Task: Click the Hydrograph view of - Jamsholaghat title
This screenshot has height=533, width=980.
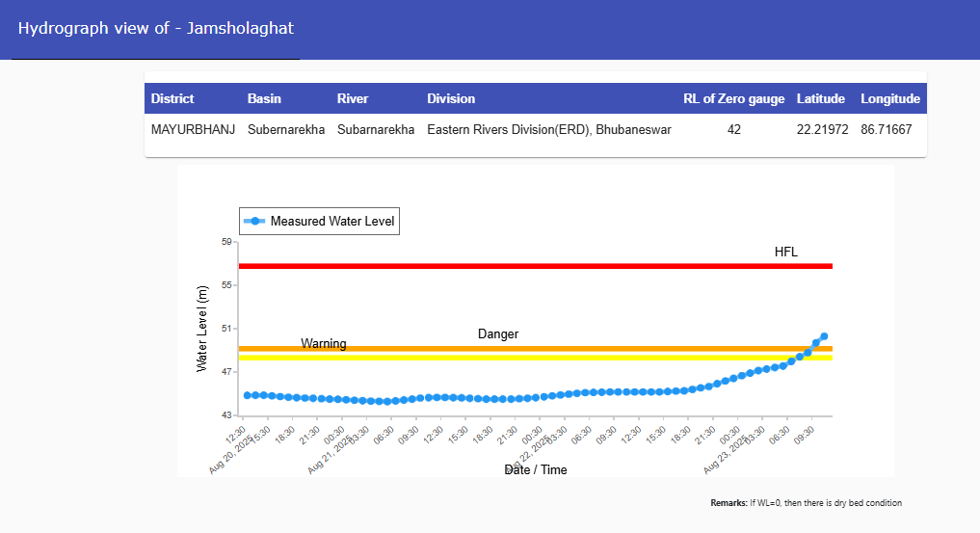Action: (156, 28)
